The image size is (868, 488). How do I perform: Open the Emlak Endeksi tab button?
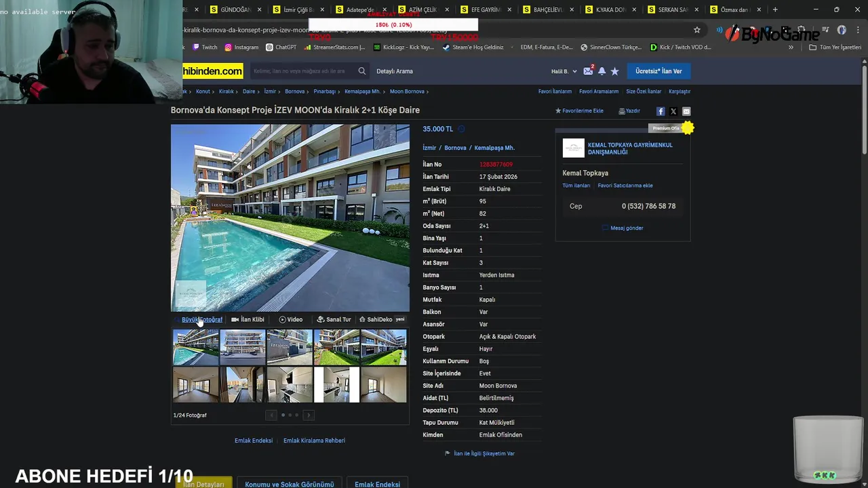(x=377, y=483)
